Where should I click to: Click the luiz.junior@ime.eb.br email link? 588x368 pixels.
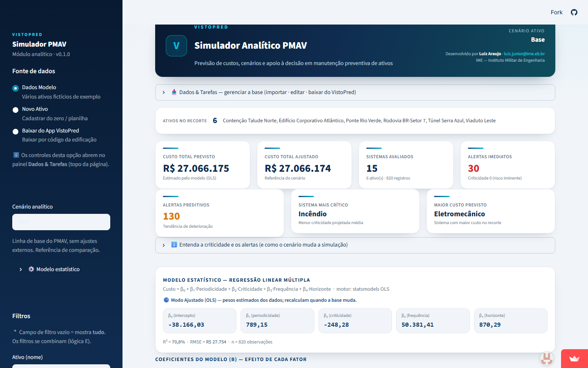[x=524, y=54]
